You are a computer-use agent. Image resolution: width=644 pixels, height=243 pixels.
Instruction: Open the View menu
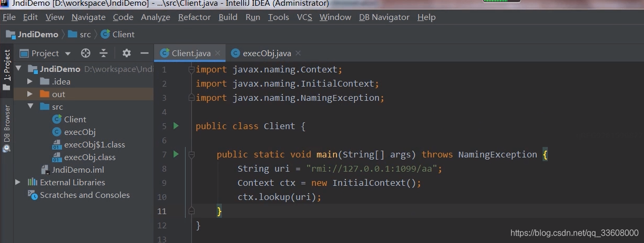point(55,17)
